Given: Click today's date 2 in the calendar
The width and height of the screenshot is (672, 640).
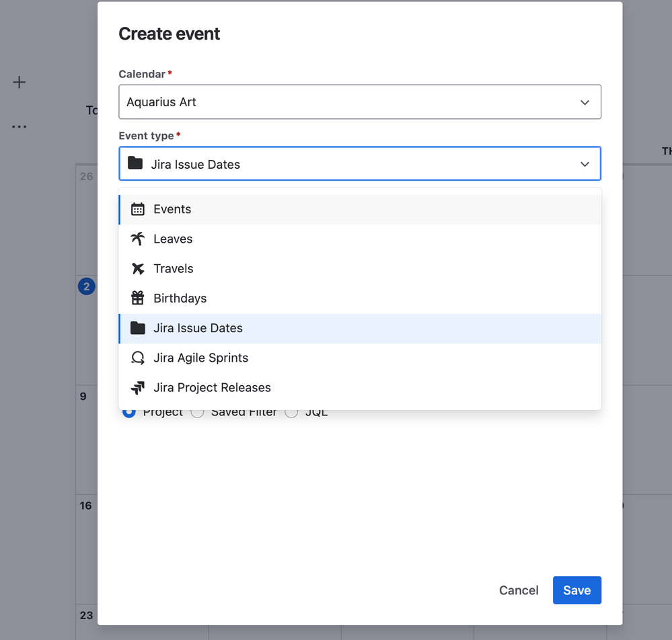Looking at the screenshot, I should pyautogui.click(x=87, y=286).
